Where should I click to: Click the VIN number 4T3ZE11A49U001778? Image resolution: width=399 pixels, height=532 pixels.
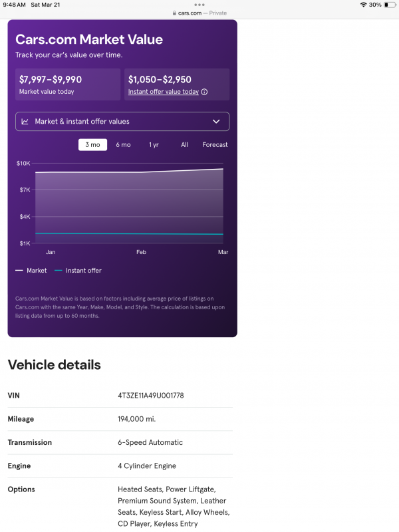tap(151, 396)
